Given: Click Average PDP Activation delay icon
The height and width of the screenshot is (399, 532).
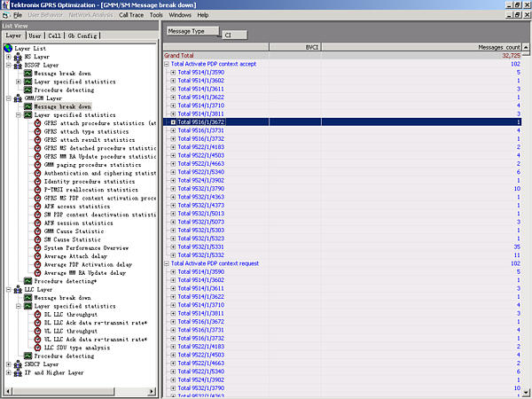Looking at the screenshot, I should tap(37, 264).
